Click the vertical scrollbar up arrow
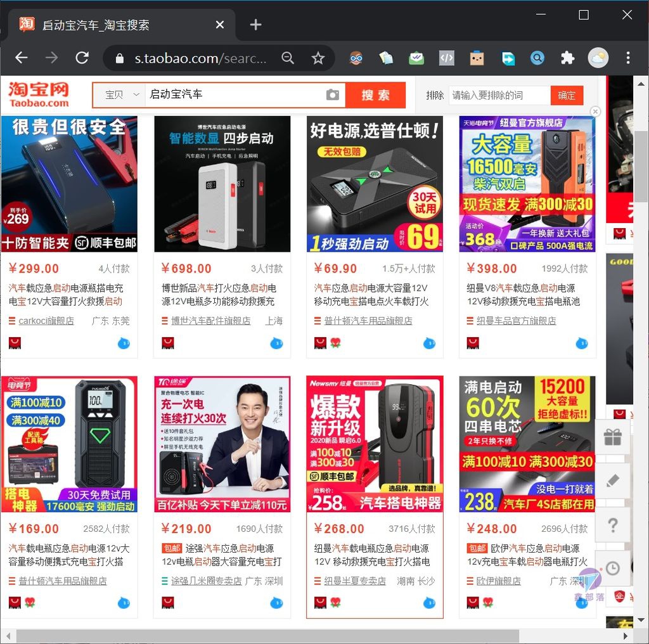The width and height of the screenshot is (649, 644). click(x=641, y=84)
